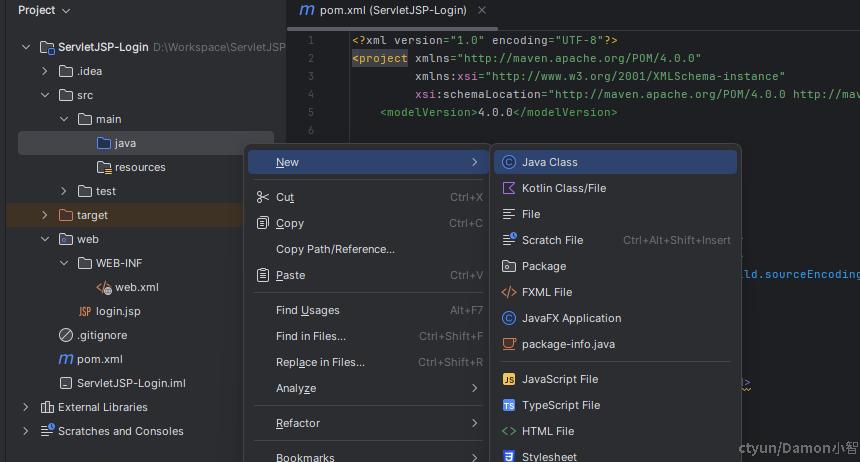
Task: Collapse the WEB-INF folder
Action: point(64,263)
